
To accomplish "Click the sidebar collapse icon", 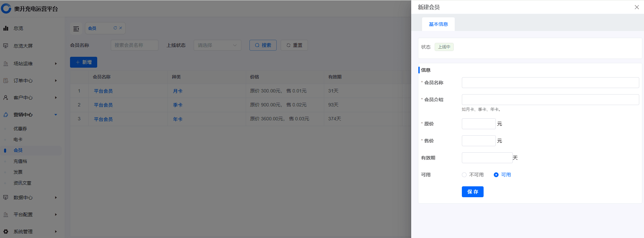I will click(76, 29).
